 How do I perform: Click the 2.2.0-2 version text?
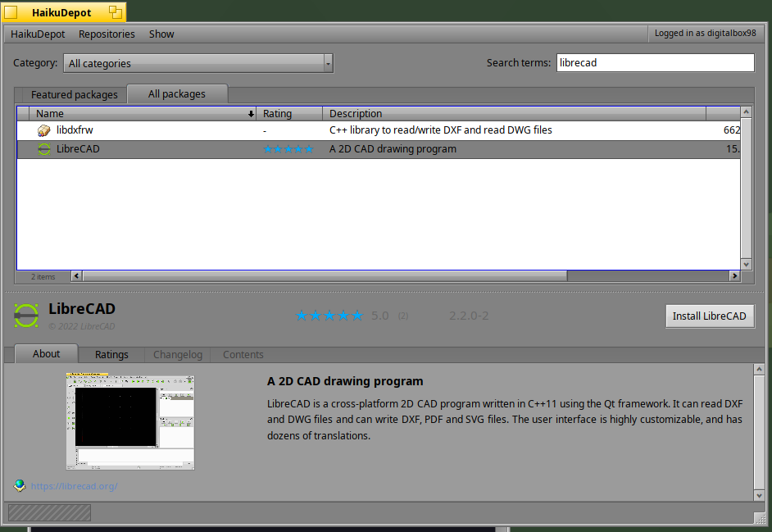click(x=469, y=316)
